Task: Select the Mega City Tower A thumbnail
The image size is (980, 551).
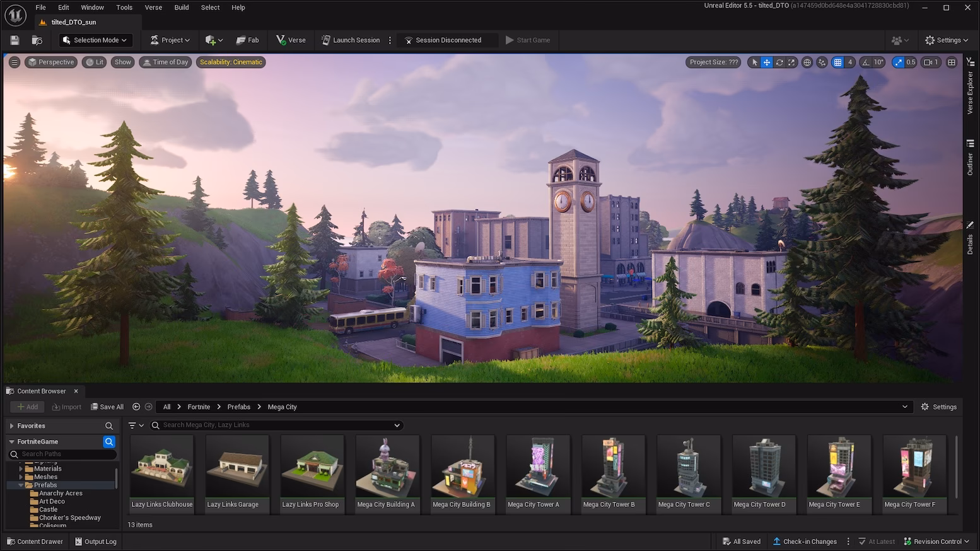Action: click(537, 473)
